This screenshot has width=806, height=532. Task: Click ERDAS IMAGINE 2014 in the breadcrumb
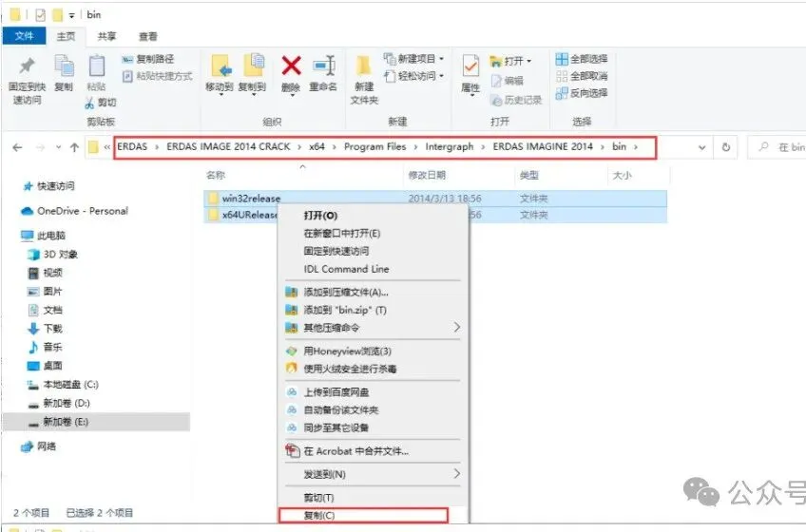pos(543,146)
